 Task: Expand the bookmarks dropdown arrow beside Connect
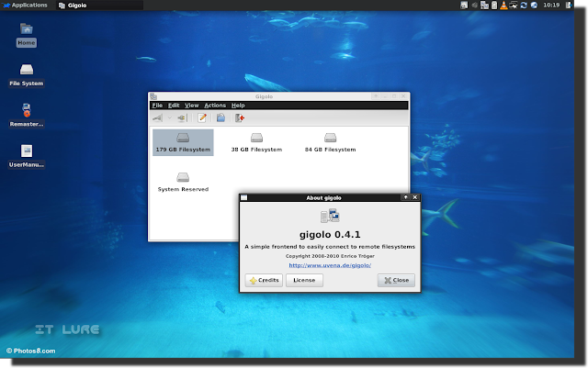coord(169,118)
